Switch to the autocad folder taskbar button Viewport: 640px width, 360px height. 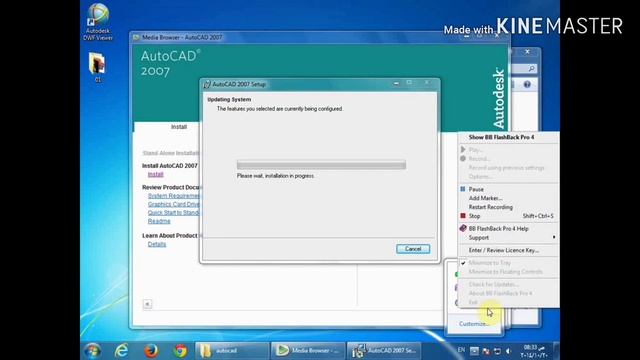231,351
